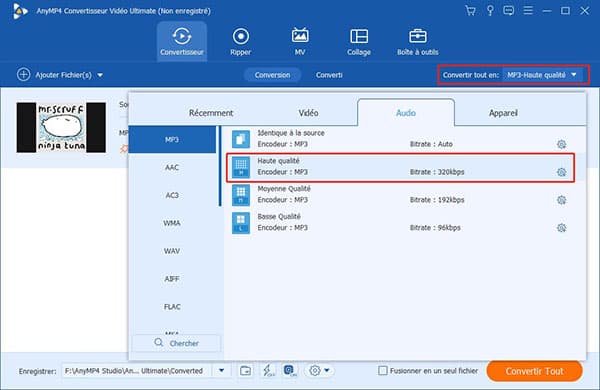Select AIFF format in the sidebar
Image resolution: width=600 pixels, height=390 pixels.
point(172,279)
